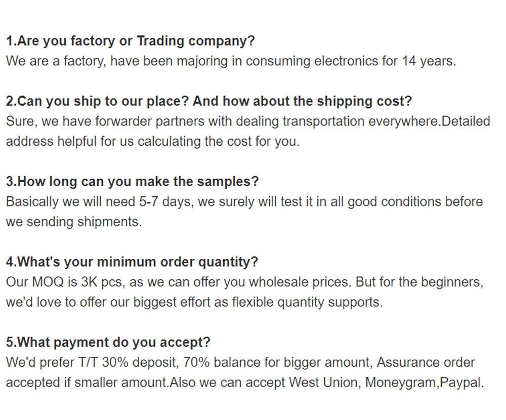Click the line 'Our MOQ is 3K pcs'

click(244, 282)
